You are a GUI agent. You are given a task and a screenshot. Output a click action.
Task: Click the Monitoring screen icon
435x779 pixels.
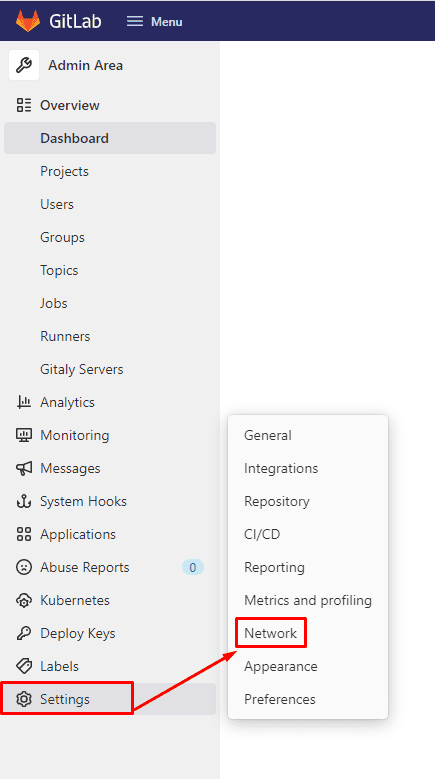24,435
